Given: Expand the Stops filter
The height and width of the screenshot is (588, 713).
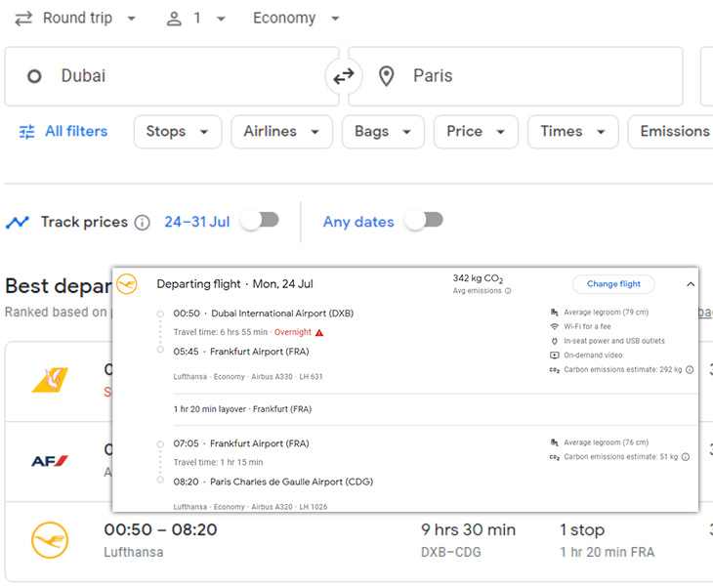Looking at the screenshot, I should pyautogui.click(x=178, y=132).
